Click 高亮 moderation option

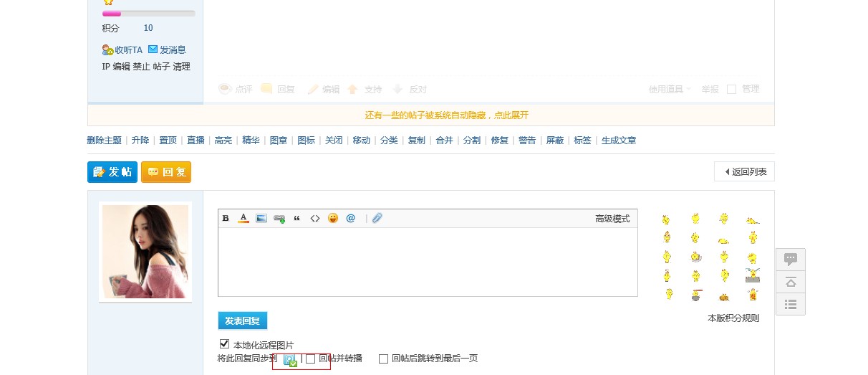pos(223,141)
